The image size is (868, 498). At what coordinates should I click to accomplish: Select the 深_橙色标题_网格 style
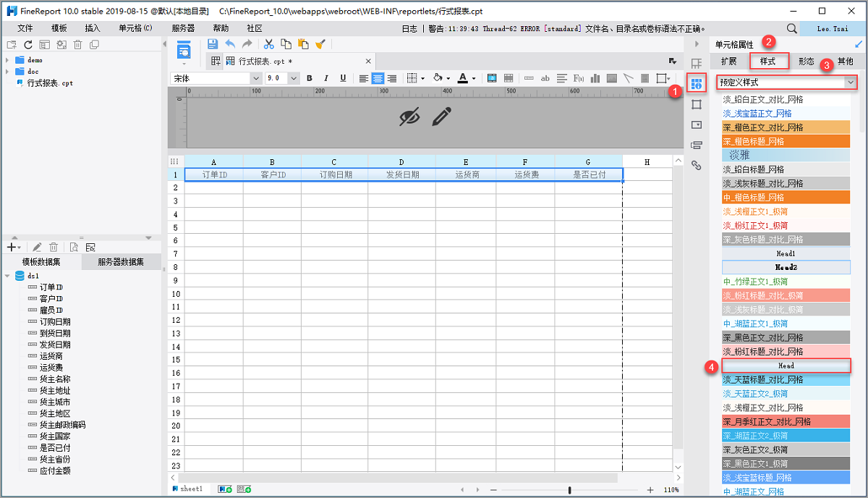786,141
